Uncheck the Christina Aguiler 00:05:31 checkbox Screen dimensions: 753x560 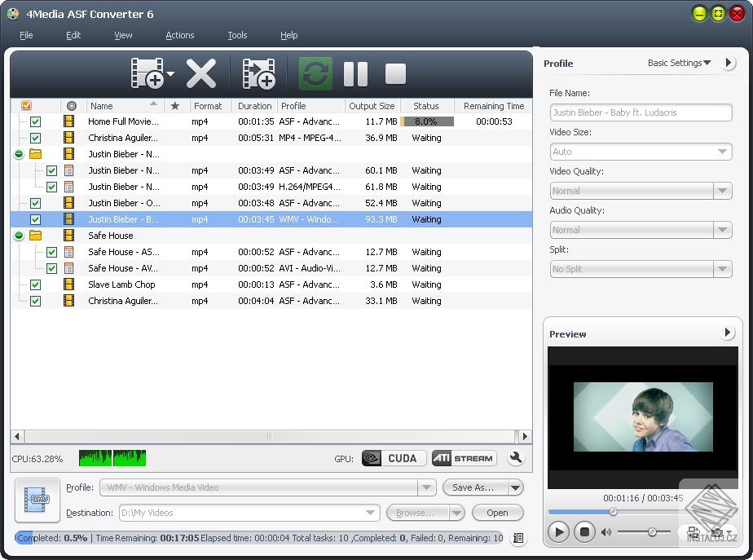[36, 138]
